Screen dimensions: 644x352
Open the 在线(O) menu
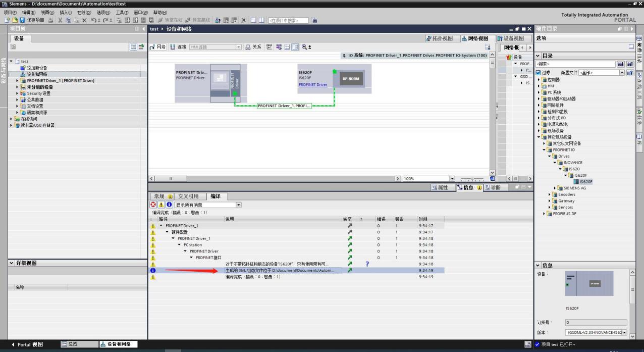pos(84,12)
